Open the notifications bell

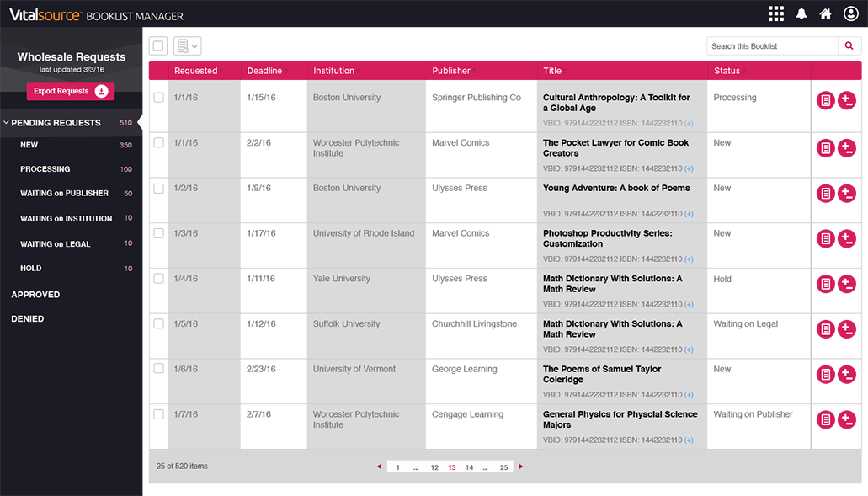[801, 13]
